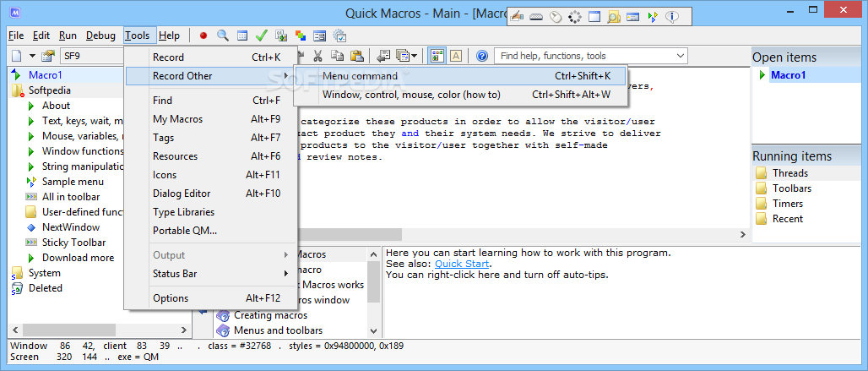Click the scissors Cut icon
This screenshot has height=371, width=868.
(x=317, y=56)
